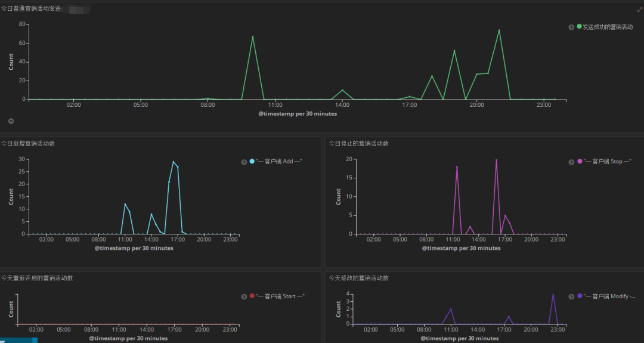Click the 23:00 tick label on the Stop chart

pyautogui.click(x=558, y=239)
